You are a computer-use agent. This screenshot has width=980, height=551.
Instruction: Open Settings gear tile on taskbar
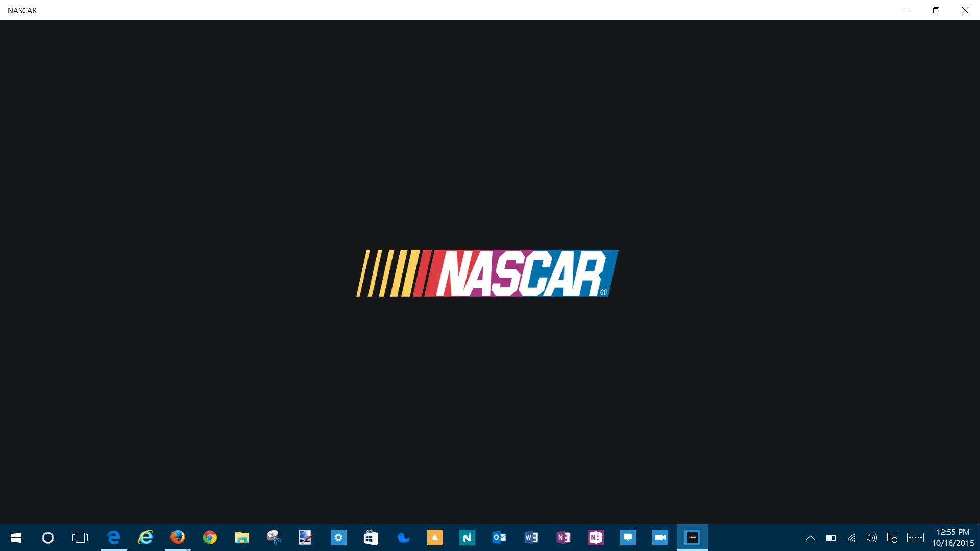point(338,538)
